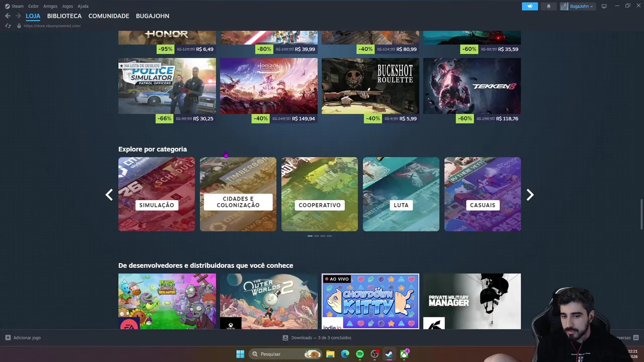Screen dimensions: 644x362
Task: Reload the store page
Action: (x=8, y=26)
